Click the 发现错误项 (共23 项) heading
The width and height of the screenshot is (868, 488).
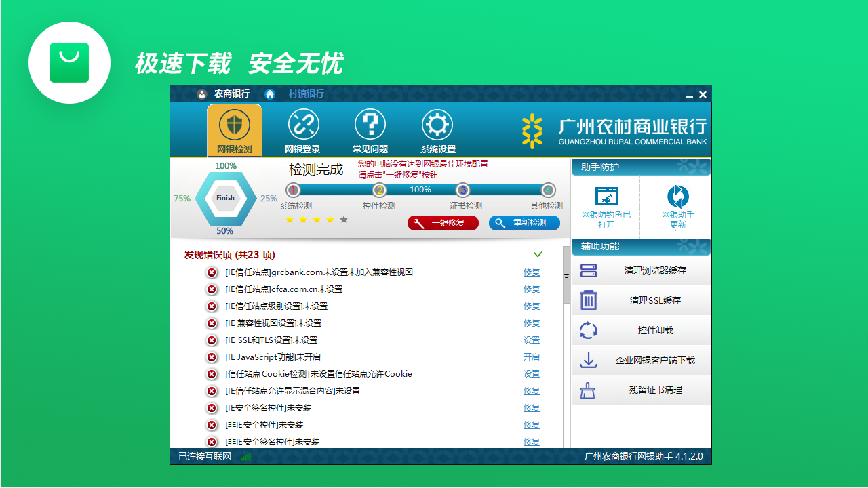click(x=229, y=255)
